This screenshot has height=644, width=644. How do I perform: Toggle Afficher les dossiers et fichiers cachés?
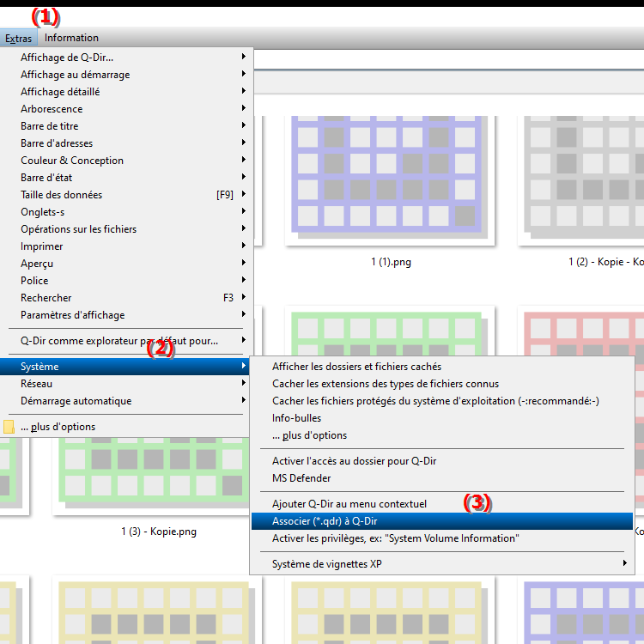pos(442,367)
